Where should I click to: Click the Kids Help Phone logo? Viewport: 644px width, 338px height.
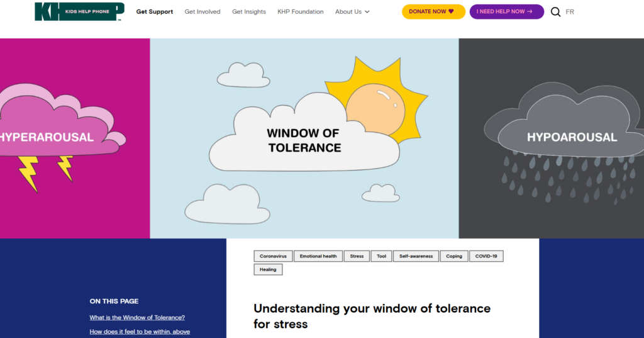[x=79, y=11]
